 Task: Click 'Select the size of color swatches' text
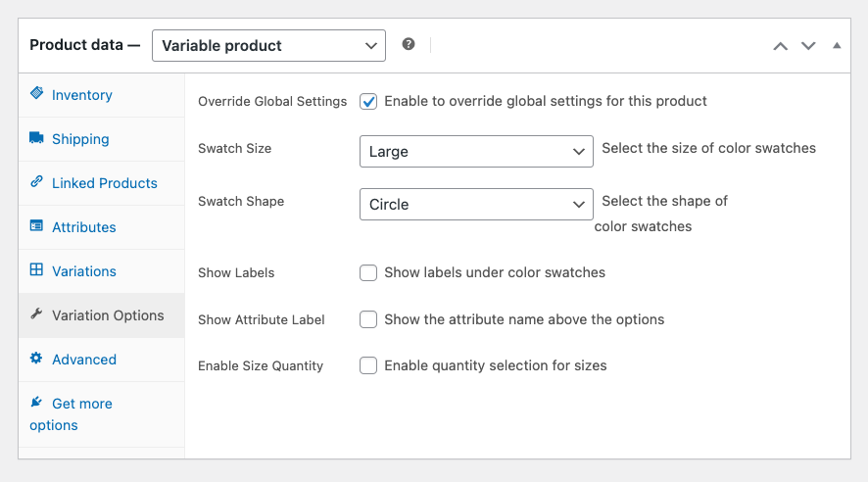coord(708,148)
